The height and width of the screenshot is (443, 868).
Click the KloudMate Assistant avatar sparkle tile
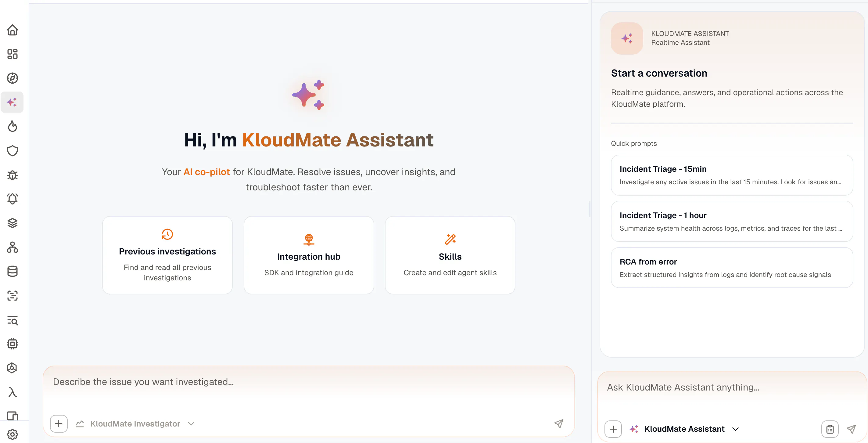[627, 38]
